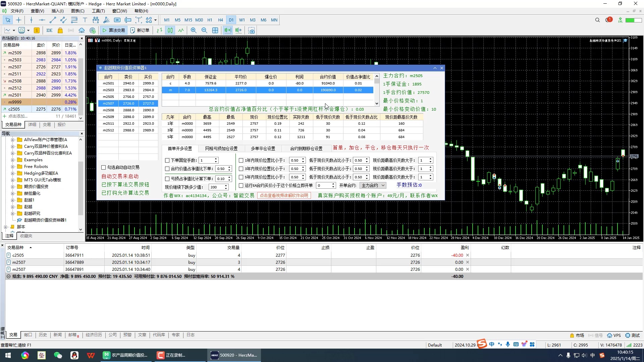The image size is (644, 362).
Task: Open the shapes tool dropdown arrow
Action: [155, 20]
